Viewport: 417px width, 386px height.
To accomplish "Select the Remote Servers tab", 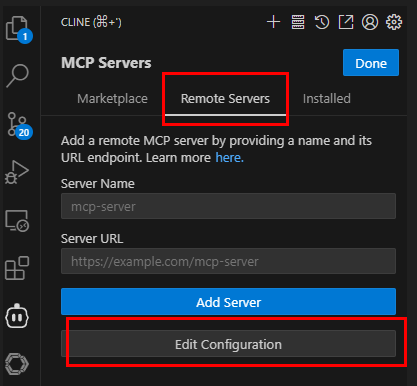I will point(225,99).
